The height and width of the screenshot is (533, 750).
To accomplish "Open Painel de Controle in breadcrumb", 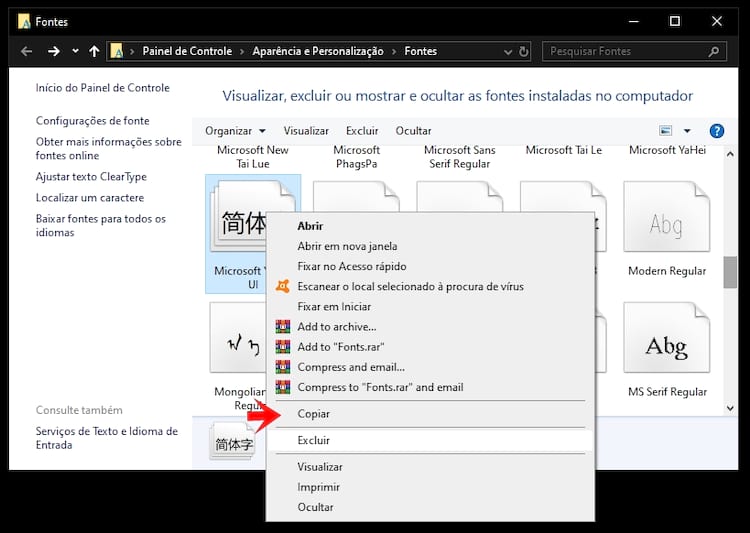I will click(187, 51).
